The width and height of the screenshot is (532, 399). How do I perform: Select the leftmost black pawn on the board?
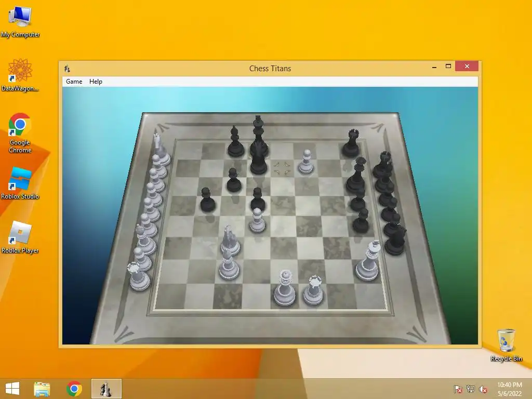coord(207,200)
